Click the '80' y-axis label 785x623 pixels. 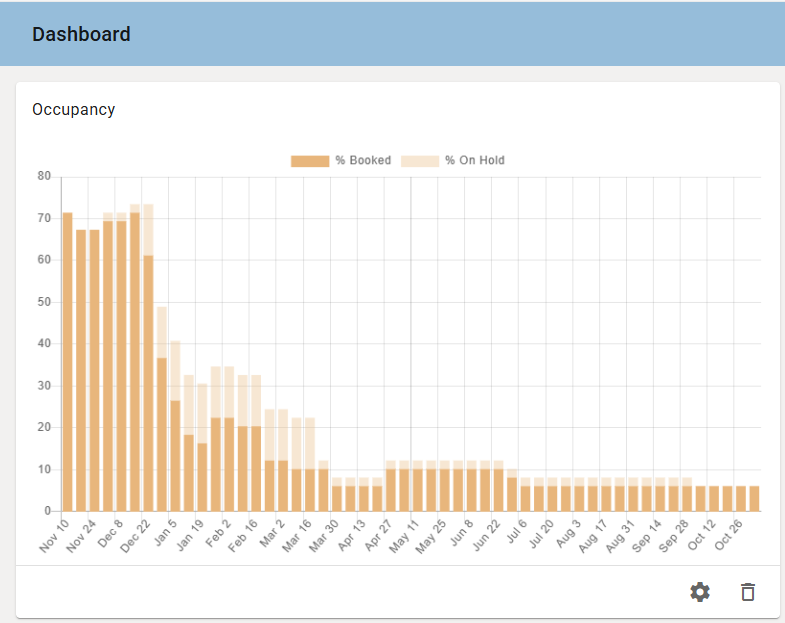tap(44, 177)
